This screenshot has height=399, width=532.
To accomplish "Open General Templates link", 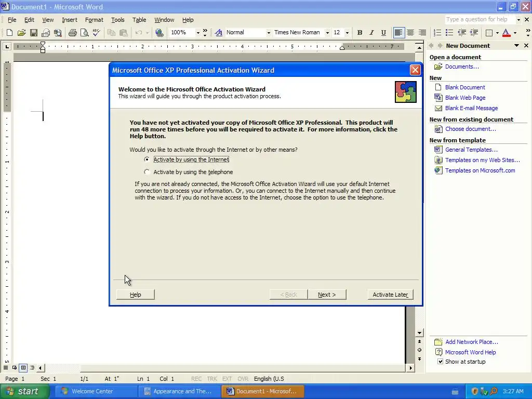I will 471,150.
